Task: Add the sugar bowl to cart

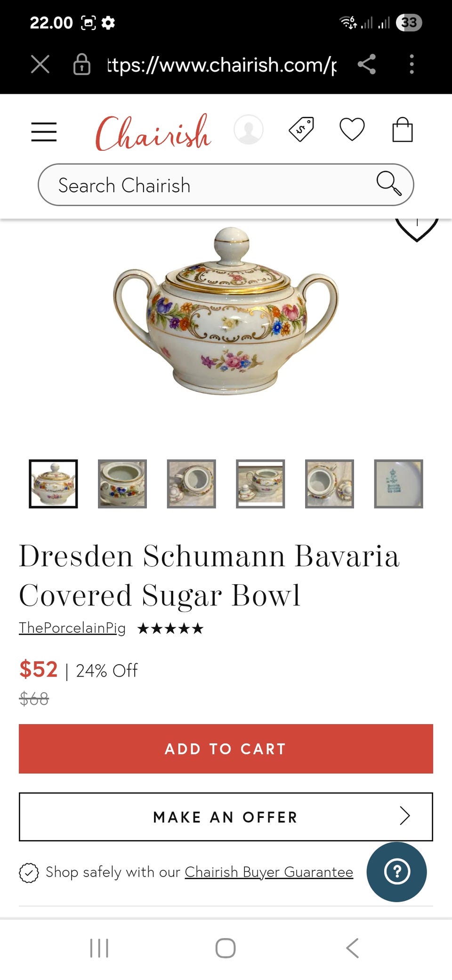Action: click(x=226, y=749)
